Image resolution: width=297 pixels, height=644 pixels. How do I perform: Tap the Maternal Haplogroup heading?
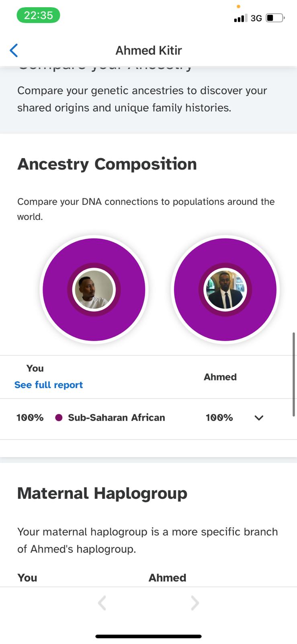pyautogui.click(x=102, y=493)
